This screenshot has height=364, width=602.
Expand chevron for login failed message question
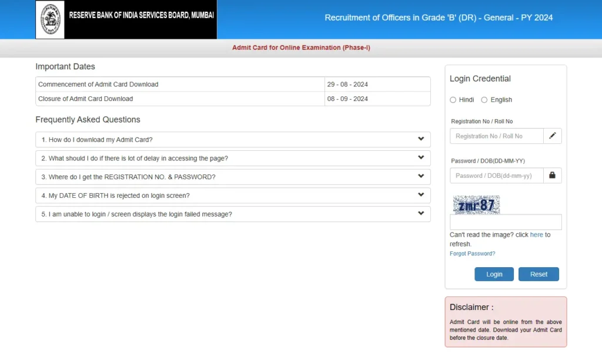[421, 214]
